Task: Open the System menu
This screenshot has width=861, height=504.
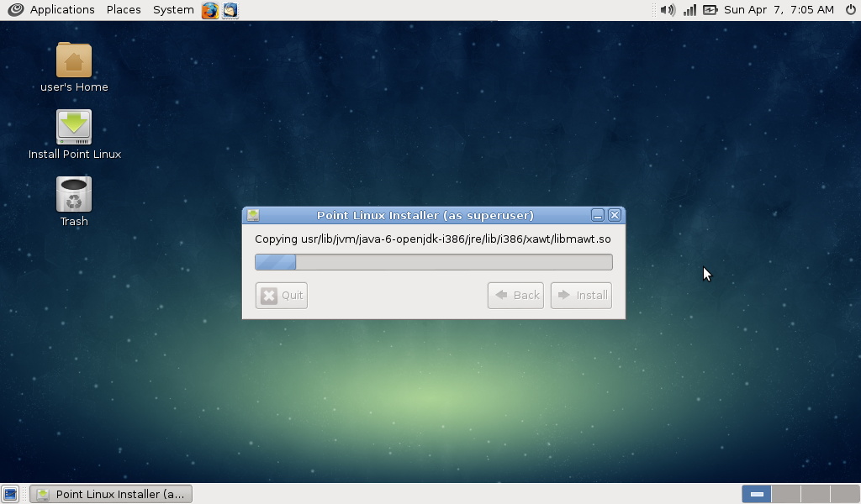Action: [x=173, y=10]
